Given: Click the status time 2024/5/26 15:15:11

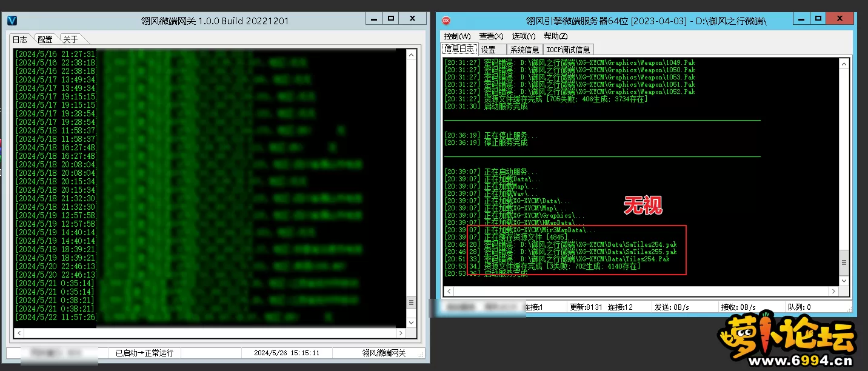Looking at the screenshot, I should click(x=287, y=353).
